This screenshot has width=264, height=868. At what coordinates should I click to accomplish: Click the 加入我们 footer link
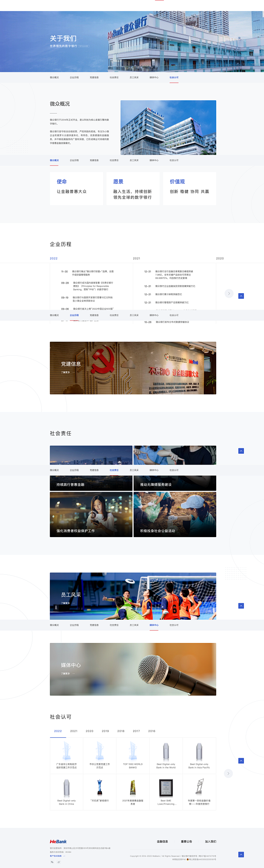(x=211, y=842)
